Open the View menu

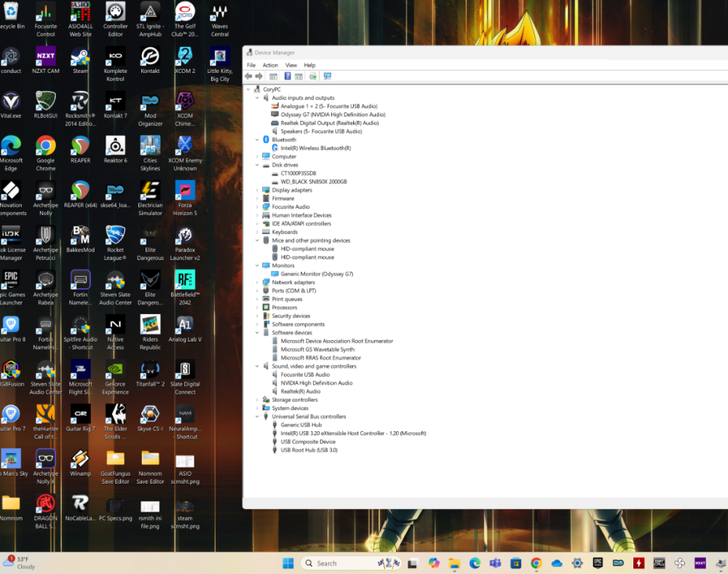[x=291, y=65]
